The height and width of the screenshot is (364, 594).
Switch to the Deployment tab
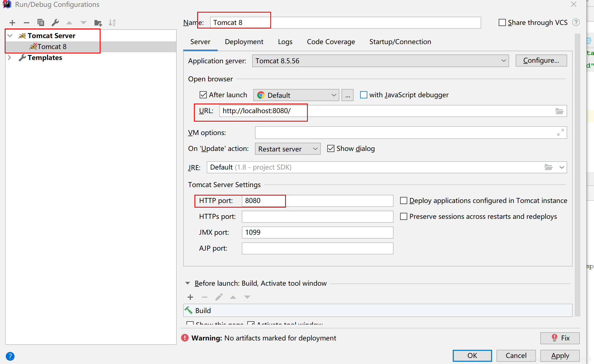click(x=244, y=42)
